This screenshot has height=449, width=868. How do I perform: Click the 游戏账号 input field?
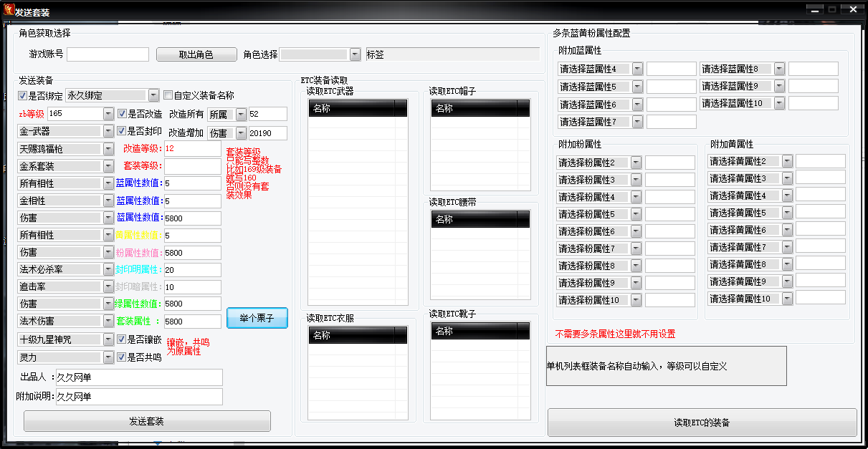tap(108, 54)
